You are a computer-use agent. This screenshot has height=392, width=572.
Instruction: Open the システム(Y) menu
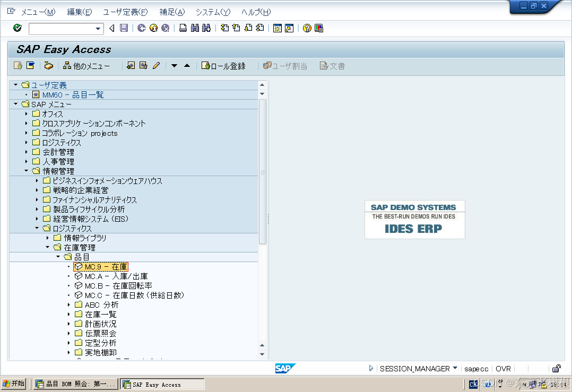(x=213, y=12)
